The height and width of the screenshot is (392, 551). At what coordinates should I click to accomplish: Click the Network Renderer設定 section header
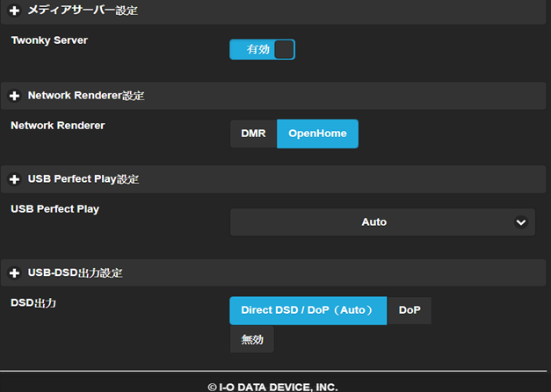click(x=273, y=96)
